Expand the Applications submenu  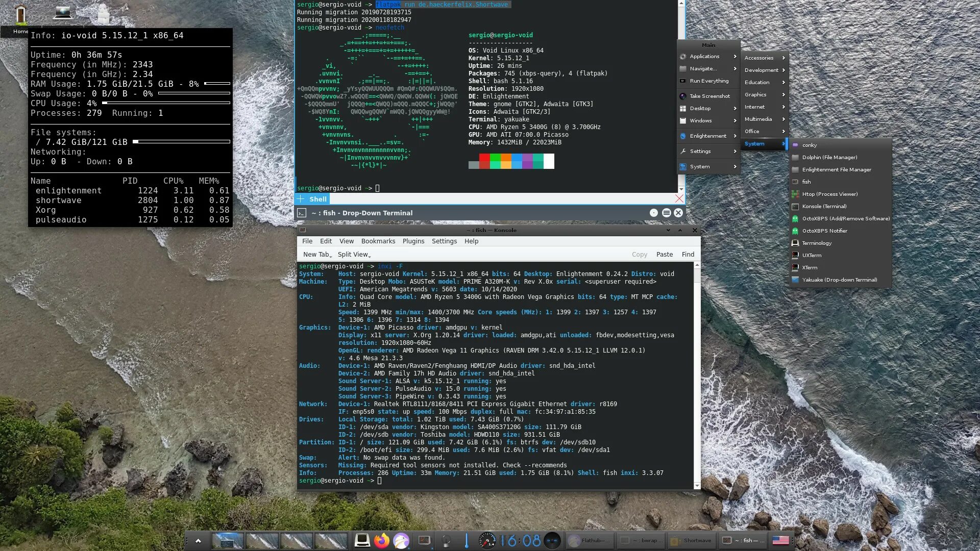coord(708,56)
